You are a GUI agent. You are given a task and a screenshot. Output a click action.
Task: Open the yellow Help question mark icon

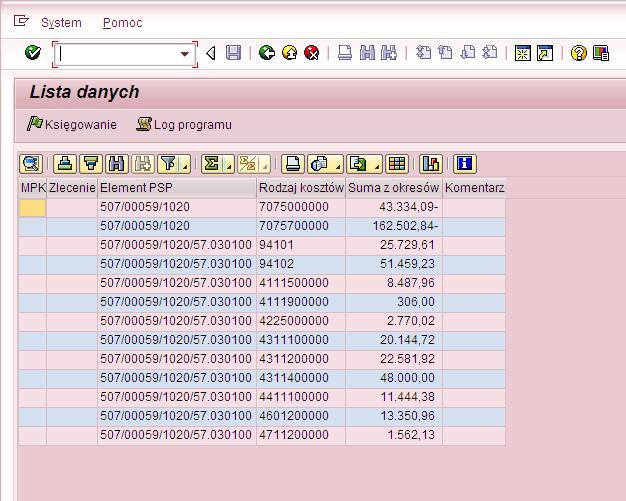click(578, 53)
